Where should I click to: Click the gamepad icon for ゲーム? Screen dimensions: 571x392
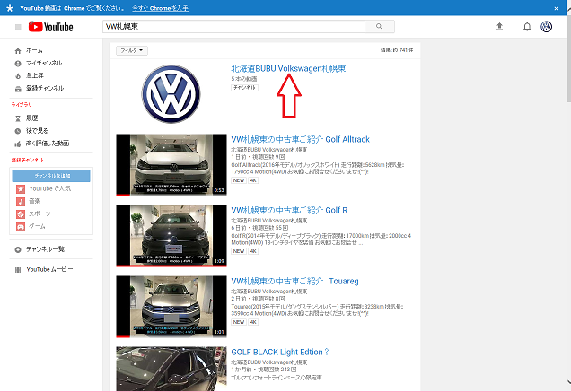[x=21, y=226]
